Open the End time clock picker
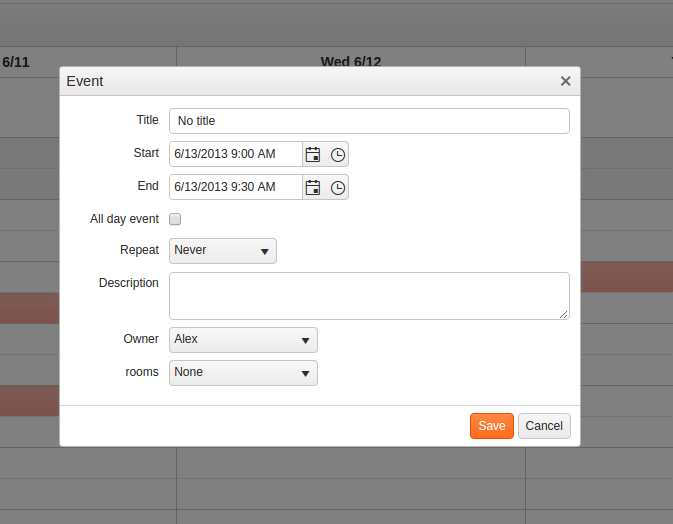Screen dimensions: 673x524 point(338,187)
